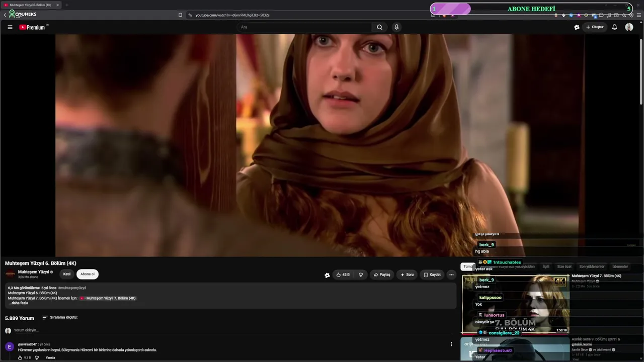
Task: Go to YouTube Premium home logo
Action: pyautogui.click(x=33, y=27)
